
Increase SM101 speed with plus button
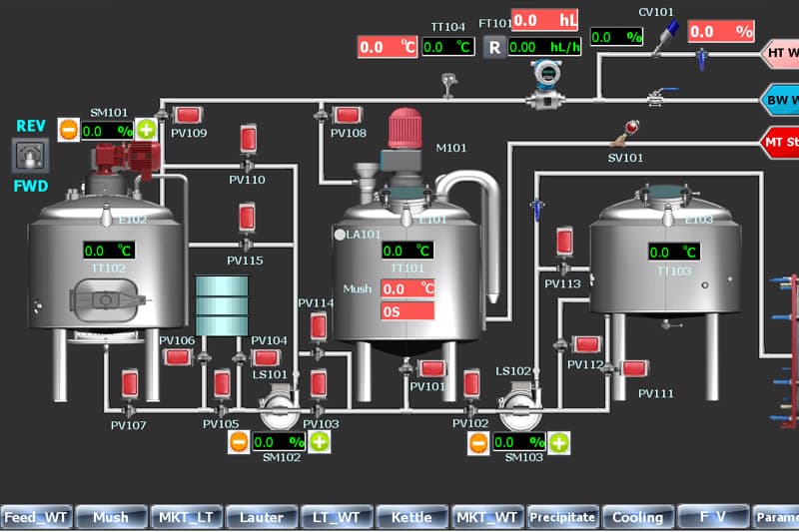coord(146,130)
